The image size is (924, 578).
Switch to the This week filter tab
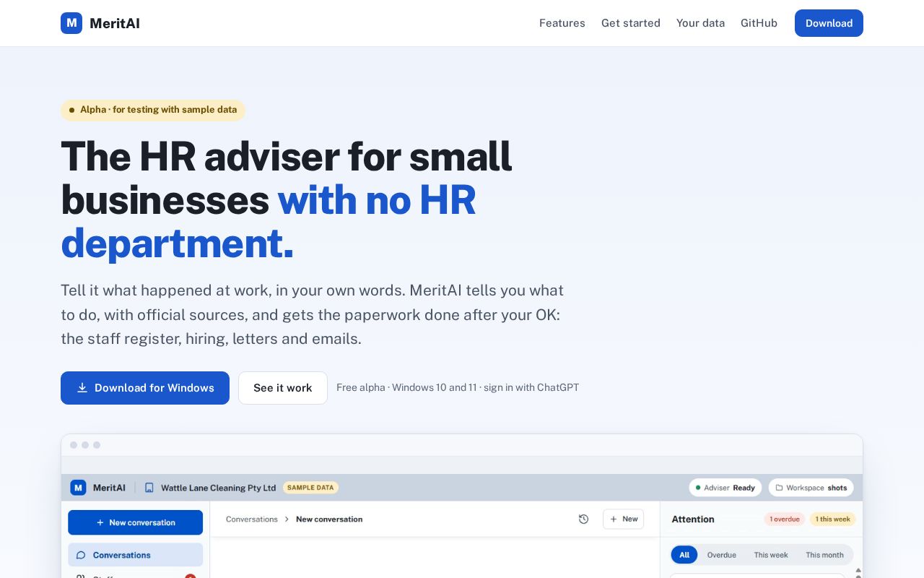[771, 555]
